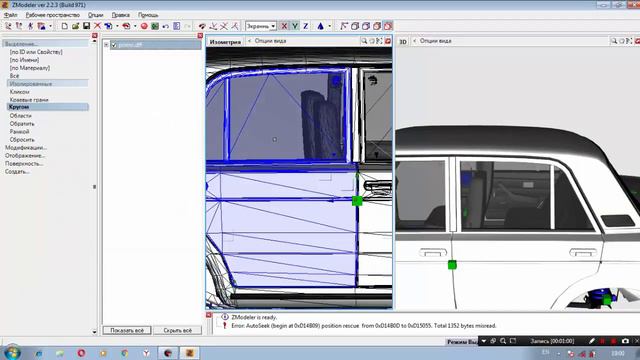
Task: Open the Опции menu
Action: [96, 15]
